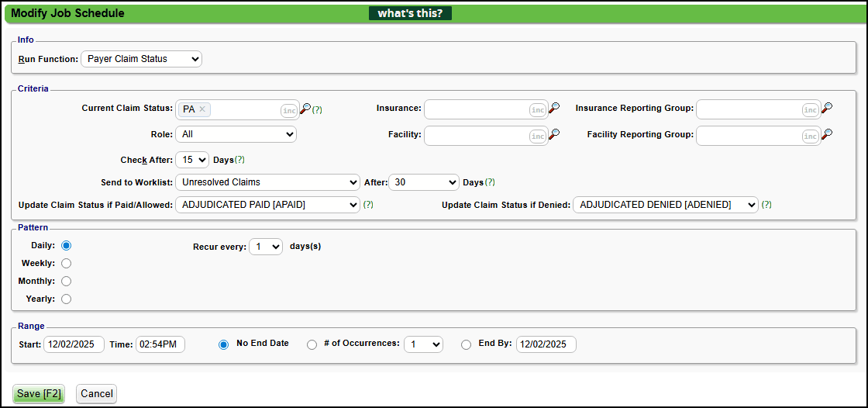
Task: Toggle the inc badge in Insurance field
Action: tap(537, 110)
